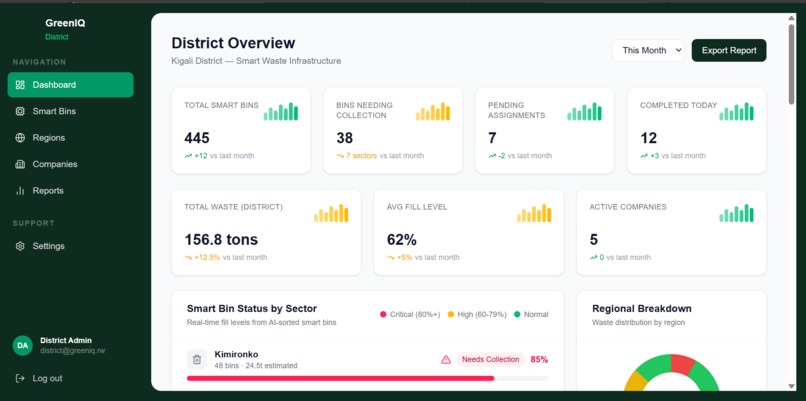This screenshot has width=806, height=401.
Task: Click the Total Smart Bins mini bar chart
Action: click(281, 111)
